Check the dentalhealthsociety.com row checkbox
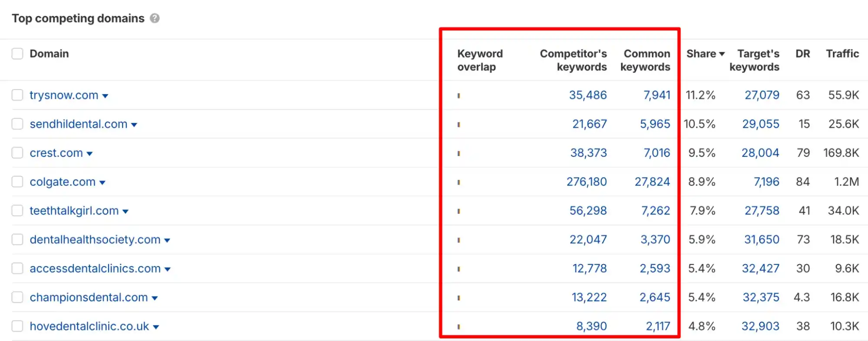Image resolution: width=868 pixels, height=341 pixels. [x=17, y=239]
